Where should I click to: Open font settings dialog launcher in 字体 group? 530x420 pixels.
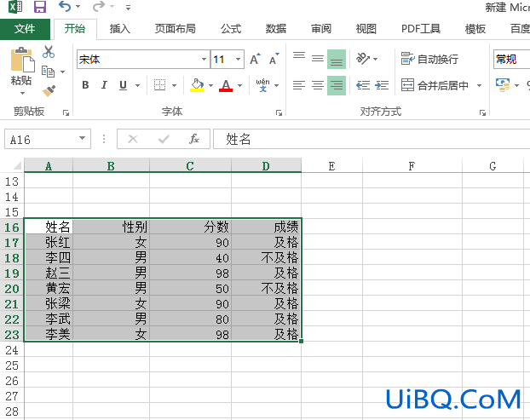pyautogui.click(x=279, y=112)
